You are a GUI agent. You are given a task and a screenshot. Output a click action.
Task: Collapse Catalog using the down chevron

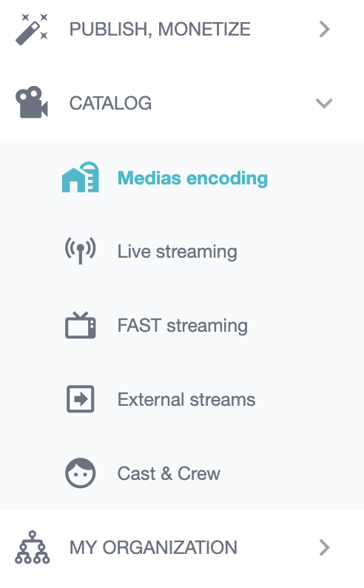[x=324, y=103]
